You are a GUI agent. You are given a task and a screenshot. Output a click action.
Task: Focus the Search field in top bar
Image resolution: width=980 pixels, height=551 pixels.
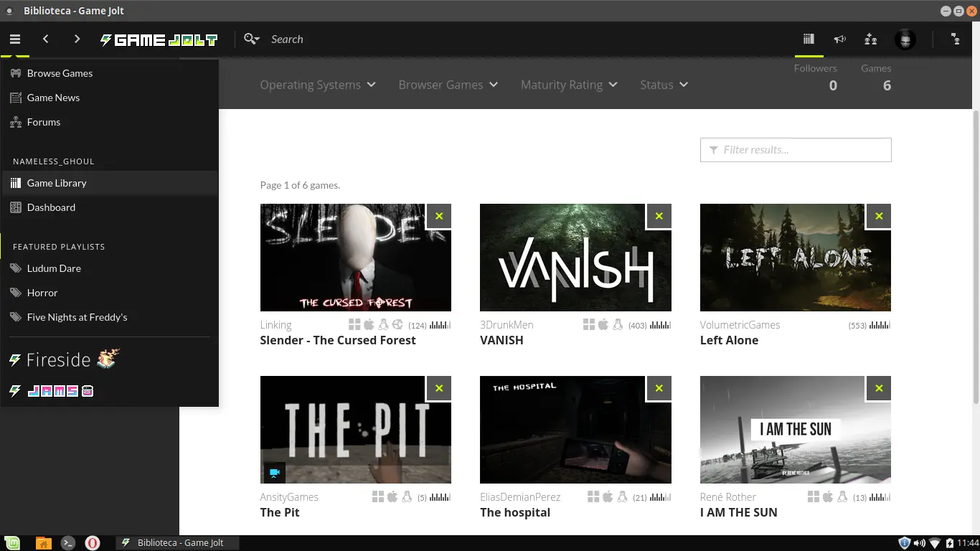pyautogui.click(x=287, y=39)
